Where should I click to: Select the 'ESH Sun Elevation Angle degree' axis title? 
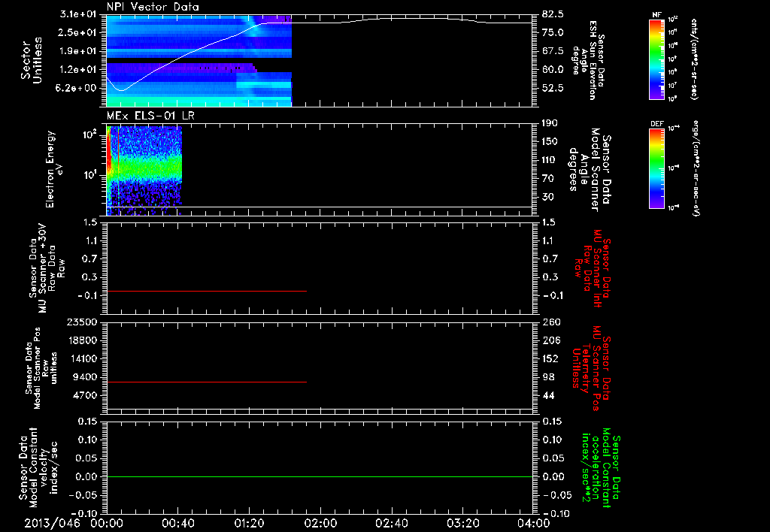588,60
